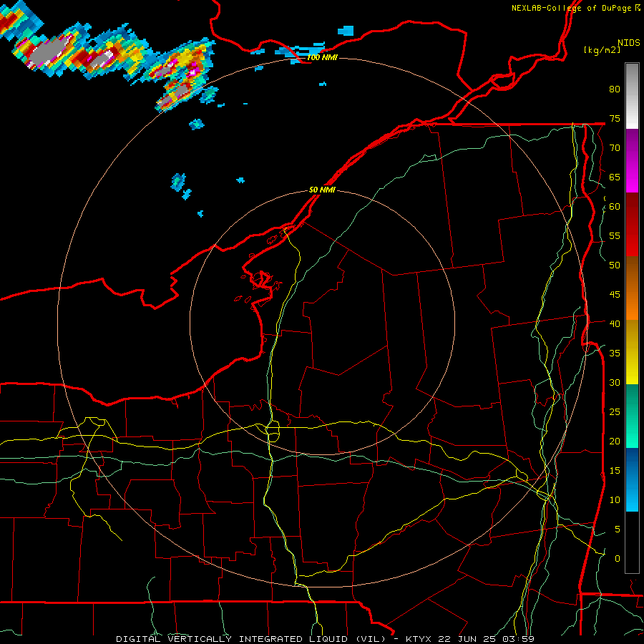Click the large gray storm core at top left

click(x=48, y=52)
